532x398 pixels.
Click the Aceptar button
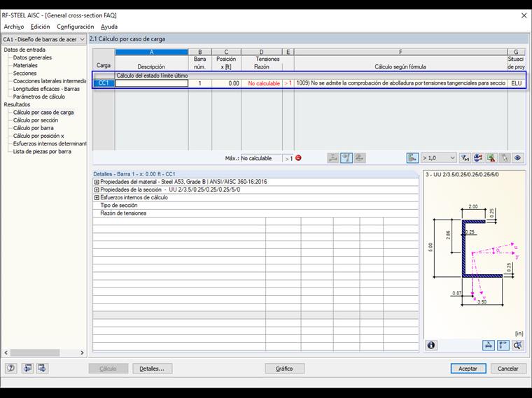(x=468, y=369)
